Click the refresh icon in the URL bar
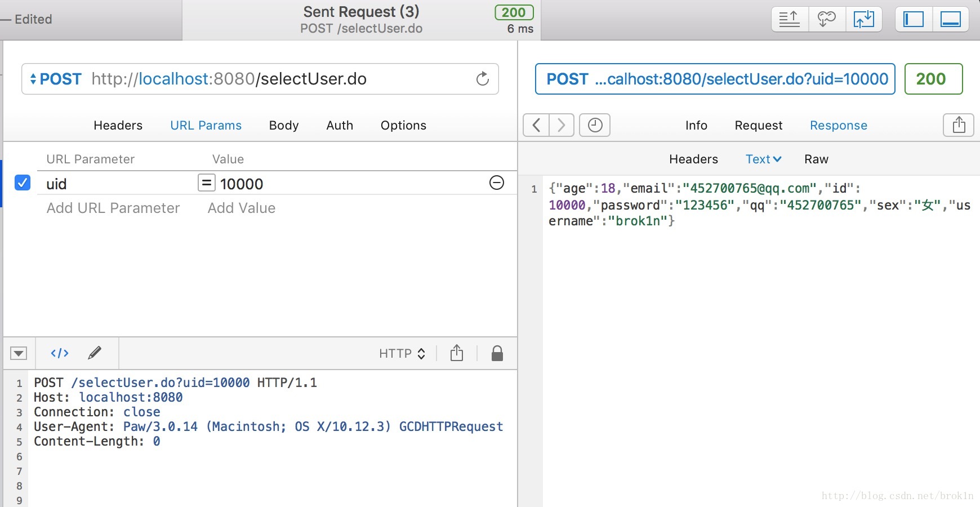The height and width of the screenshot is (507, 980). click(483, 79)
